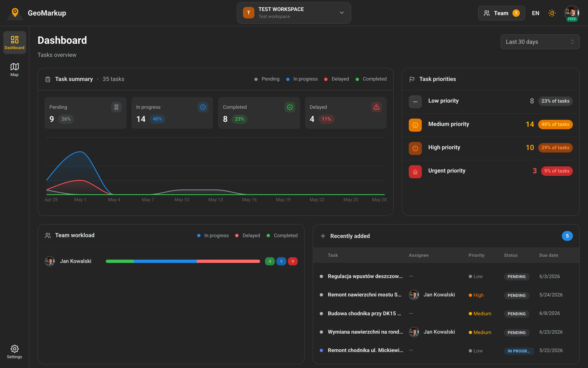Open Settings in the sidebar
Viewport: 588px width, 368px height.
point(14,351)
